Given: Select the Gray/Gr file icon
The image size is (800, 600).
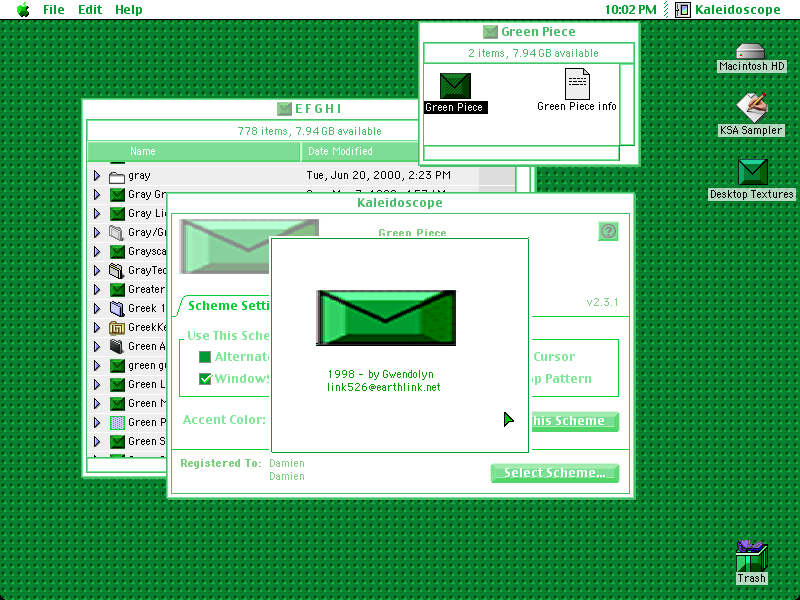Looking at the screenshot, I should (x=117, y=233).
